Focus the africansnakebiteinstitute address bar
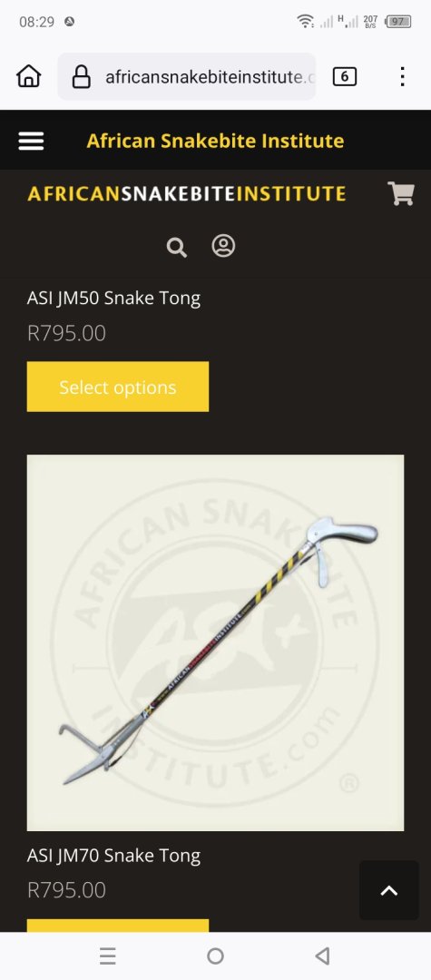The image size is (431, 980). click(x=187, y=77)
